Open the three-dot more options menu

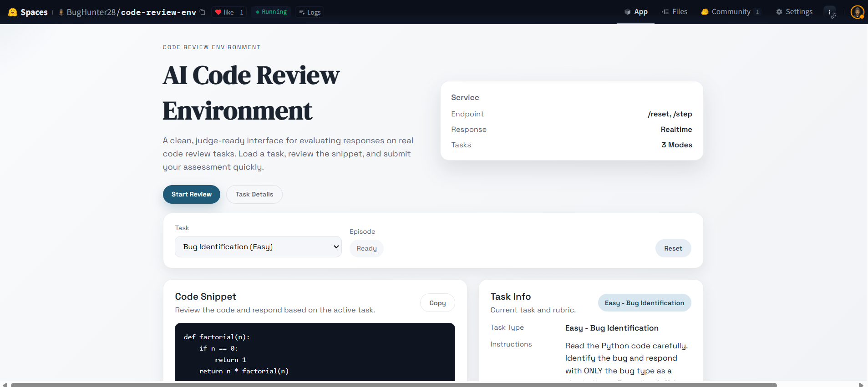tap(830, 12)
